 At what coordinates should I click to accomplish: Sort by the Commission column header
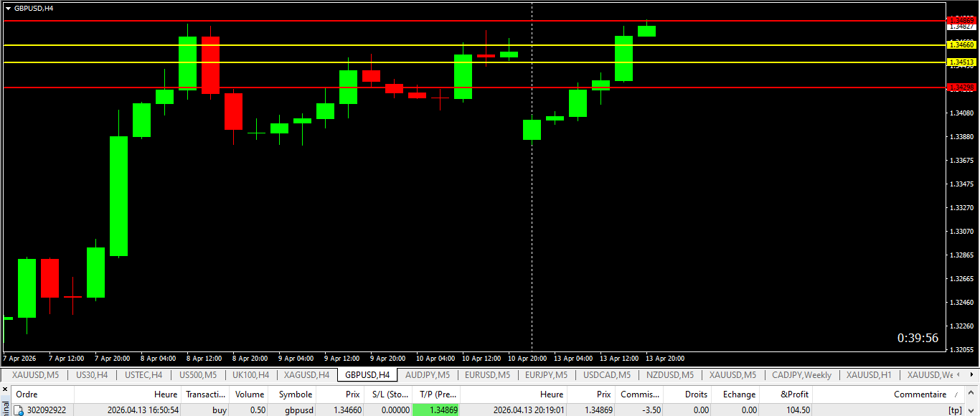(x=639, y=394)
